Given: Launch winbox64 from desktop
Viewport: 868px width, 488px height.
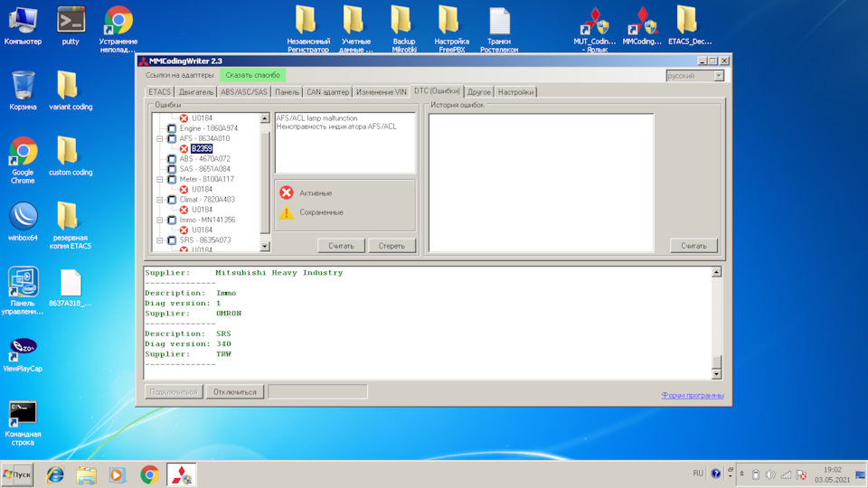Looking at the screenshot, I should coord(23,221).
